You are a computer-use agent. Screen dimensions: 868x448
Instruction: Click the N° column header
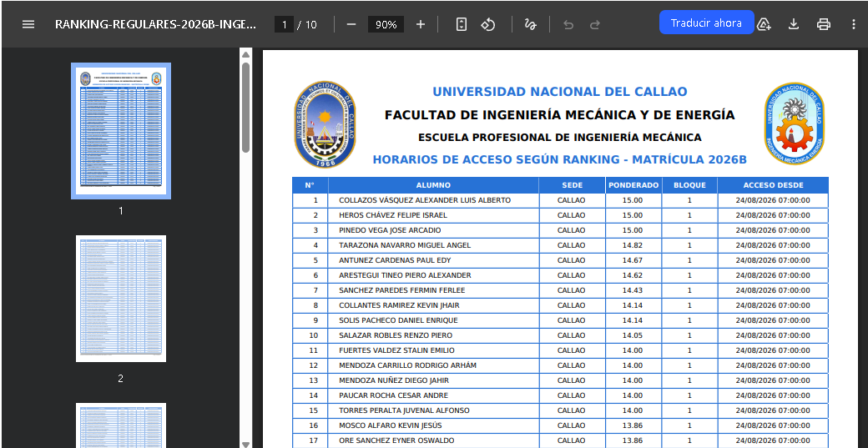click(310, 185)
